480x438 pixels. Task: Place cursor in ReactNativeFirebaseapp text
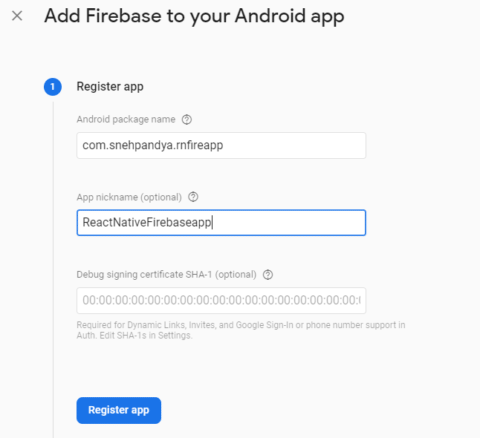[x=147, y=222]
